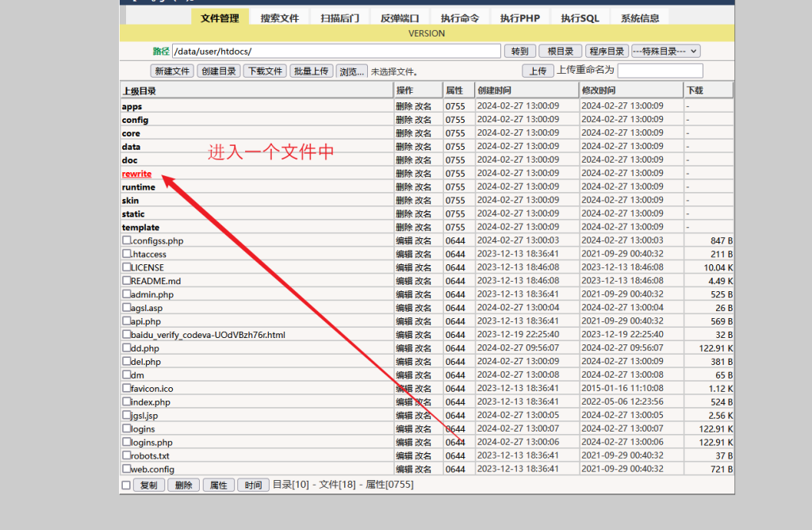Click the path input field

[337, 51]
